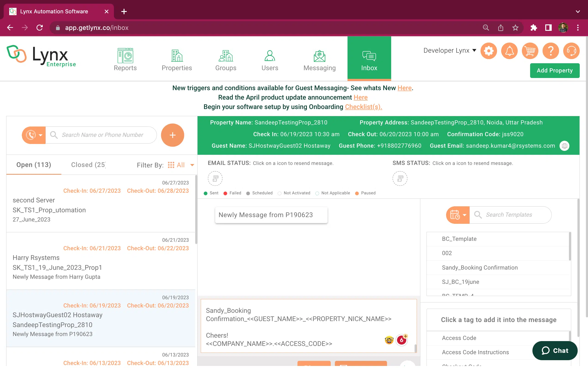Click the guest email sandeep.kumar4@rsystems.com

coord(510,146)
